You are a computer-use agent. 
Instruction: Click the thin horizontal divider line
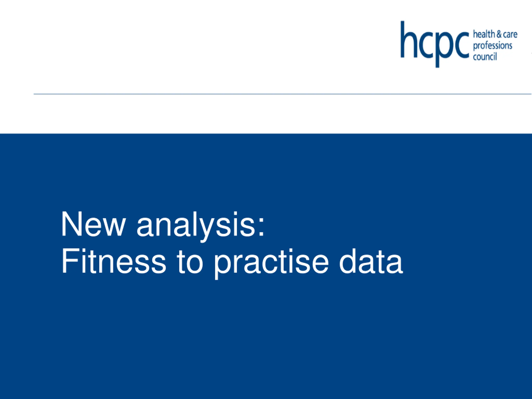282,94
